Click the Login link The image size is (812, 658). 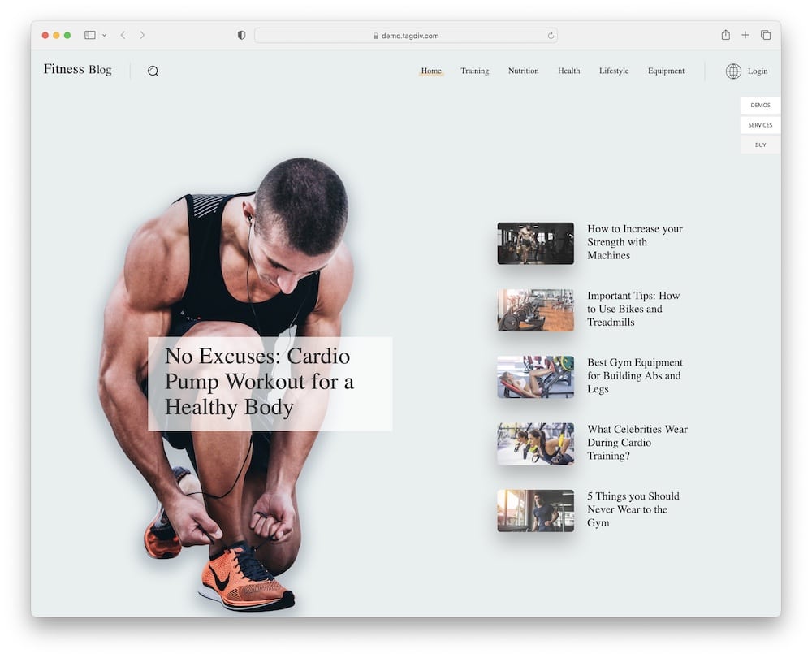tap(757, 71)
